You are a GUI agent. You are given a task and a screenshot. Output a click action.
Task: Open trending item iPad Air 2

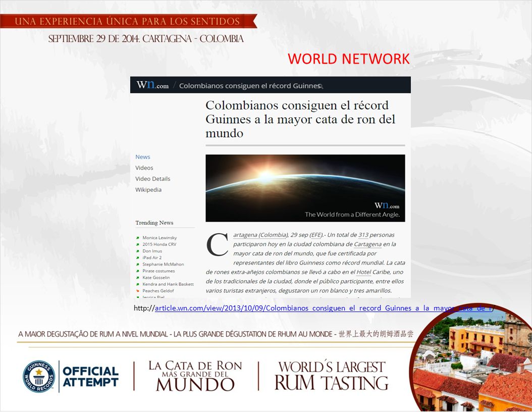pos(152,257)
